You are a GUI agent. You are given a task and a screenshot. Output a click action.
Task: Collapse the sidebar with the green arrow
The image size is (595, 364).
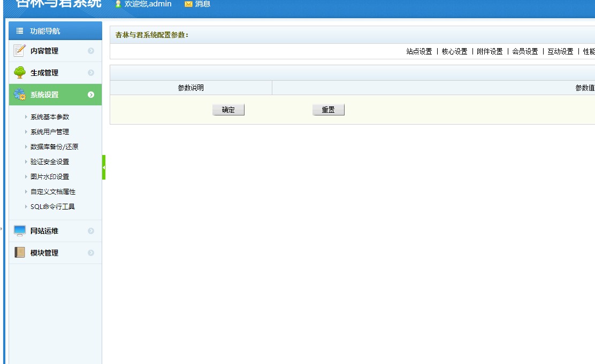click(104, 166)
